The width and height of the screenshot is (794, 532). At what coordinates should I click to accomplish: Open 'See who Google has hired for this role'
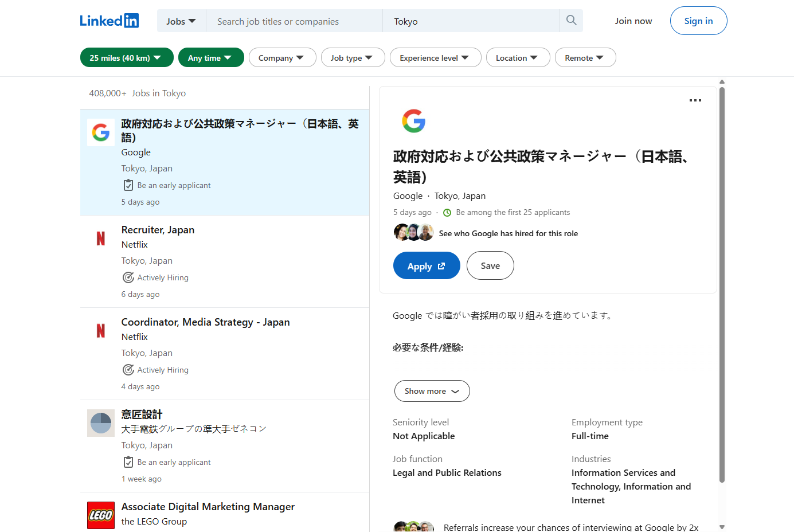pos(508,233)
